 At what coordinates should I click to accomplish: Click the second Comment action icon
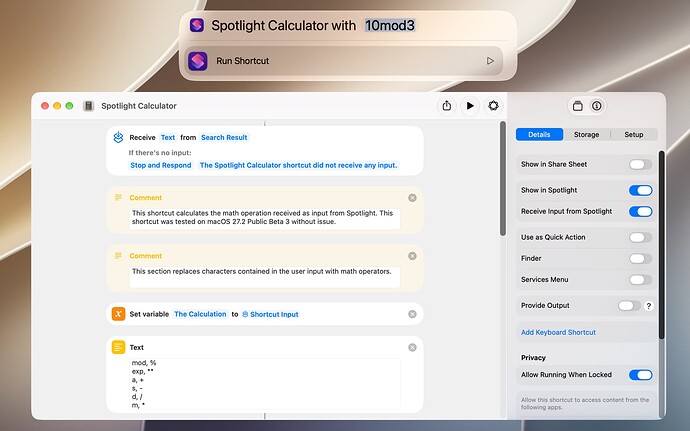point(118,256)
